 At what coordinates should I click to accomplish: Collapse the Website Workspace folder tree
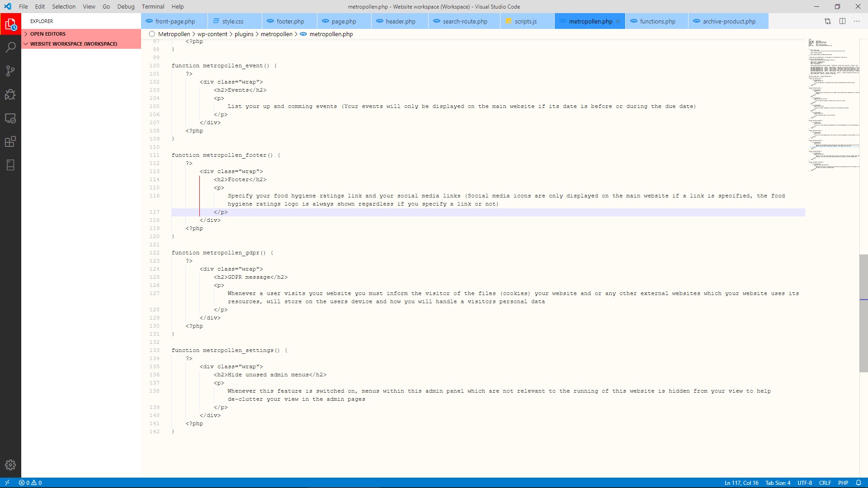72,43
